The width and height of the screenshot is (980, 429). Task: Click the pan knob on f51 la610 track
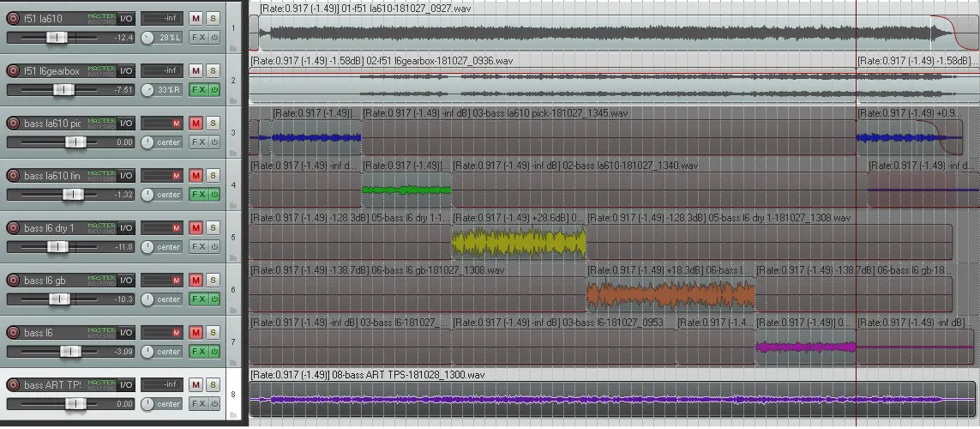click(147, 38)
